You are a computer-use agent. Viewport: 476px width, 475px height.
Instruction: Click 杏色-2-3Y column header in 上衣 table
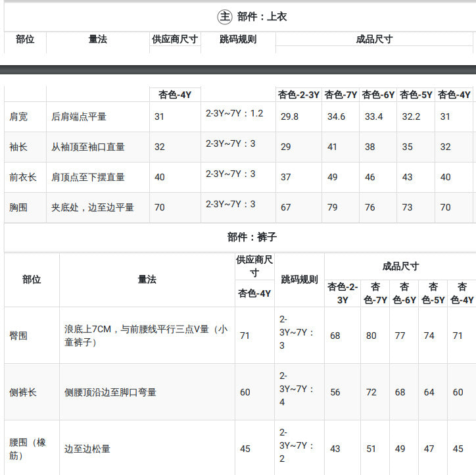(298, 95)
